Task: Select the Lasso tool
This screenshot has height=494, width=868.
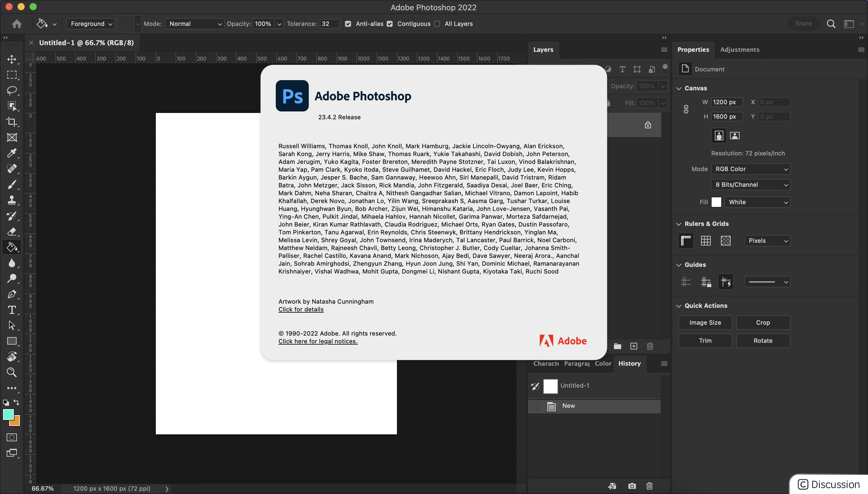Action: 12,90
